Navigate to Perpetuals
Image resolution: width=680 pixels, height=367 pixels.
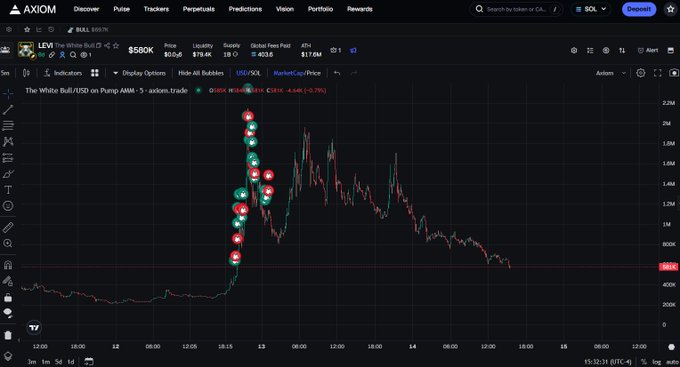click(x=199, y=9)
